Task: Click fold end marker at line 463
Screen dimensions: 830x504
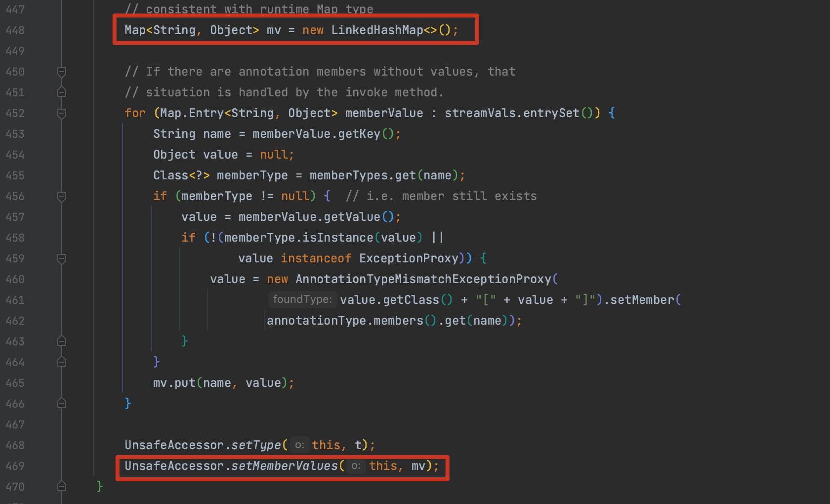Action: 62,341
